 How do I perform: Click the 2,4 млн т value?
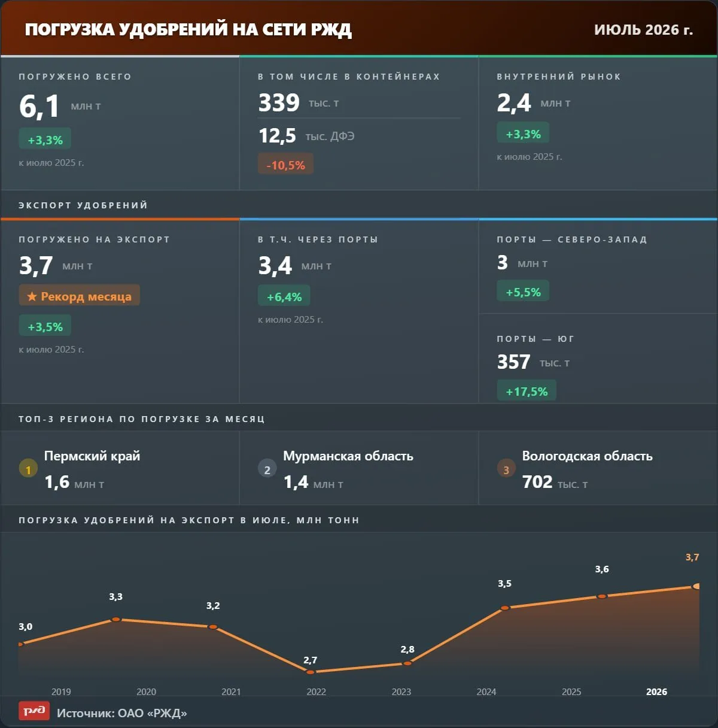pos(534,103)
